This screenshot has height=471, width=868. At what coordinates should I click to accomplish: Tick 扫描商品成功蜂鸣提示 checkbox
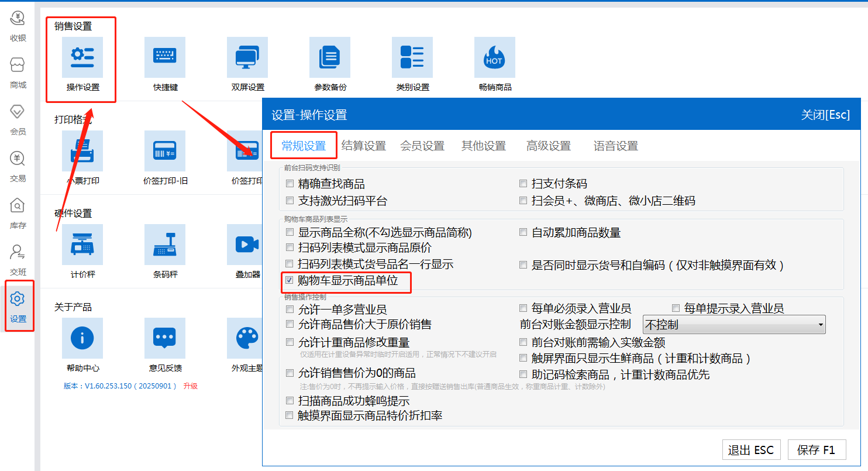pyautogui.click(x=290, y=401)
